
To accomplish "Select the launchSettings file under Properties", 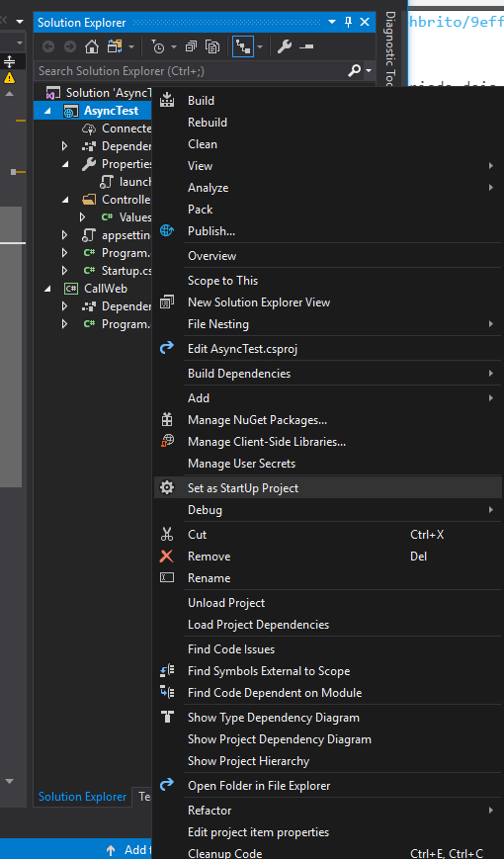I will 126,182.
